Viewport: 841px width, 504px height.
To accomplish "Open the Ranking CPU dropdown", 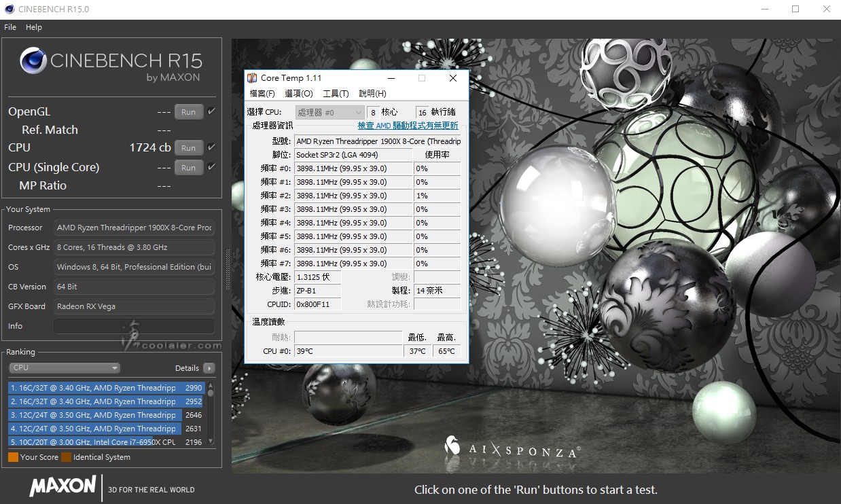I will click(65, 368).
